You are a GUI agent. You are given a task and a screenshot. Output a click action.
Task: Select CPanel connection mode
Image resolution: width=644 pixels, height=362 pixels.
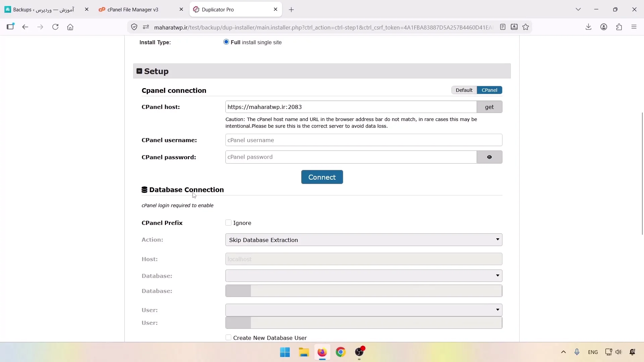pyautogui.click(x=489, y=90)
